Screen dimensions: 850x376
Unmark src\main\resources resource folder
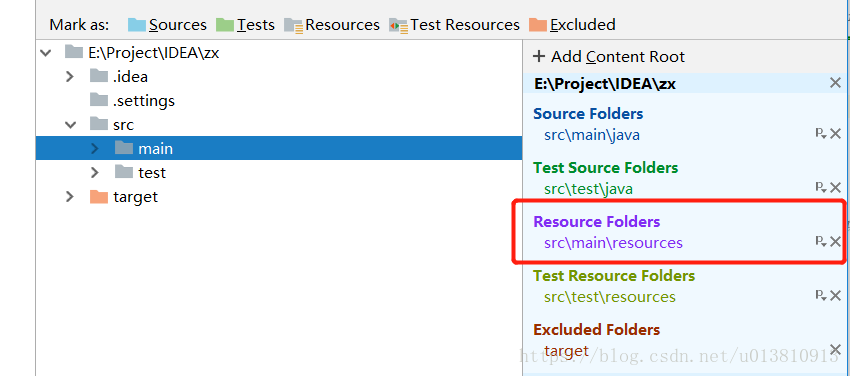point(835,242)
